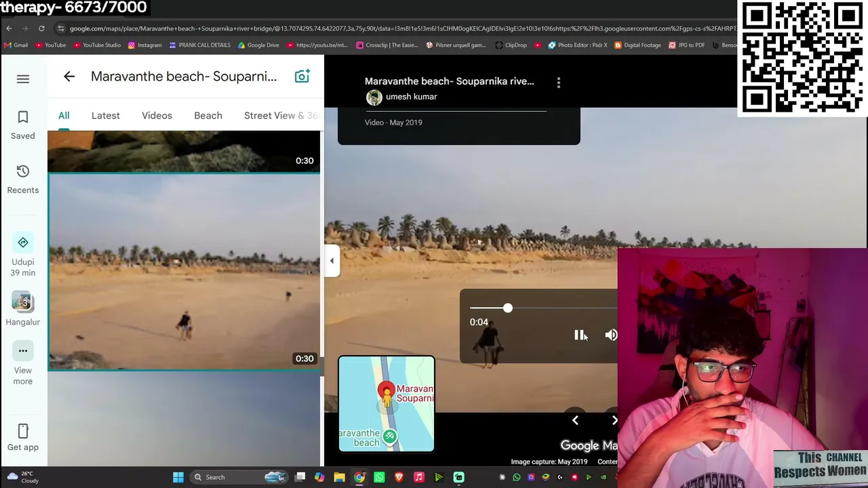Open the three-dot menu beside the video title
The image size is (868, 488).
[559, 82]
